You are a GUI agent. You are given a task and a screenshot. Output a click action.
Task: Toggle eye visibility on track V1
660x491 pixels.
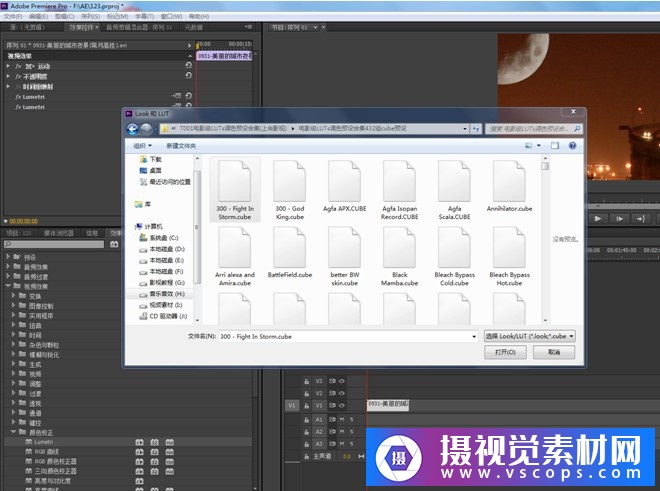(342, 406)
